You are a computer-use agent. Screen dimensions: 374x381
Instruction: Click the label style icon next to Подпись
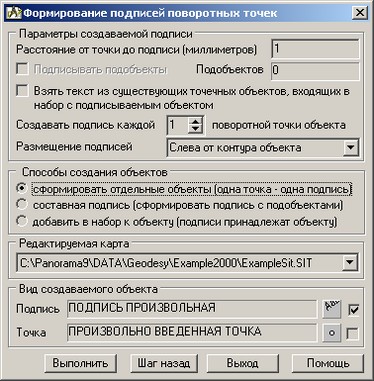tap(332, 309)
